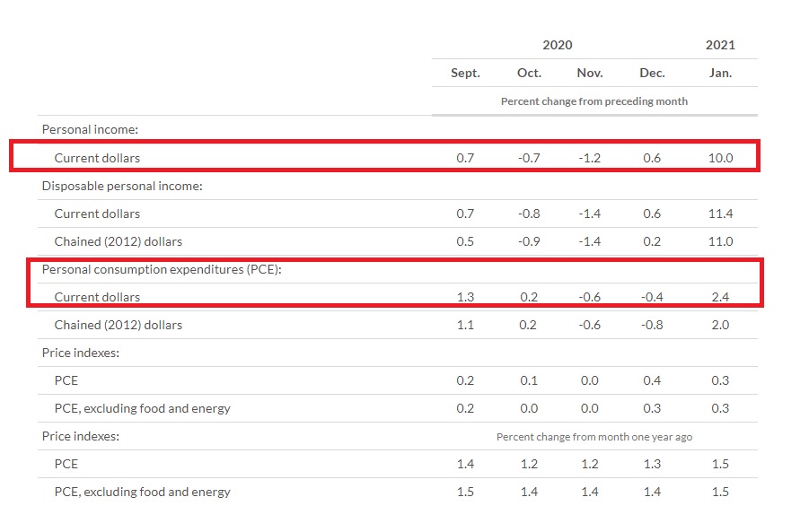
Task: Click the 10.0 value in Personal income row
Action: click(x=720, y=158)
